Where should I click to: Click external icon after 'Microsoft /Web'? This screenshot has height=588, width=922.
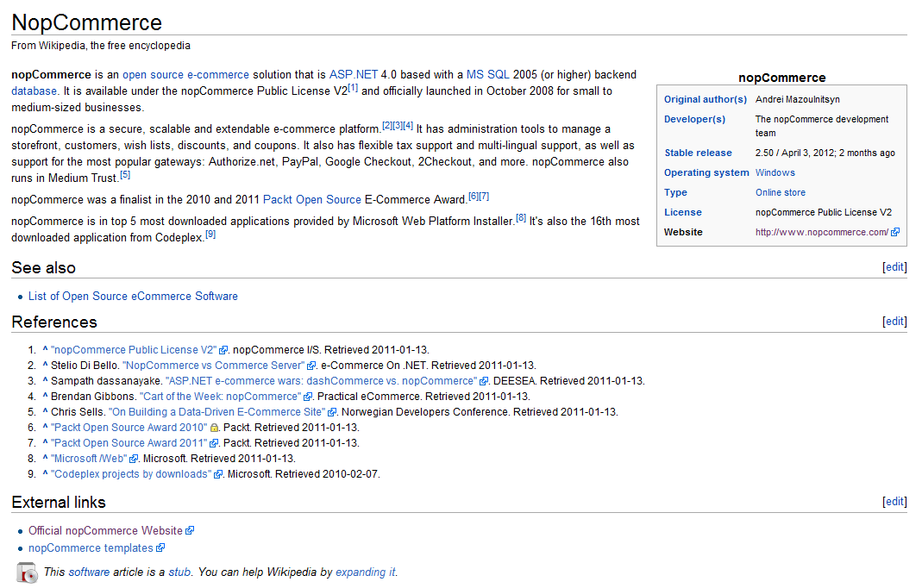click(x=134, y=460)
